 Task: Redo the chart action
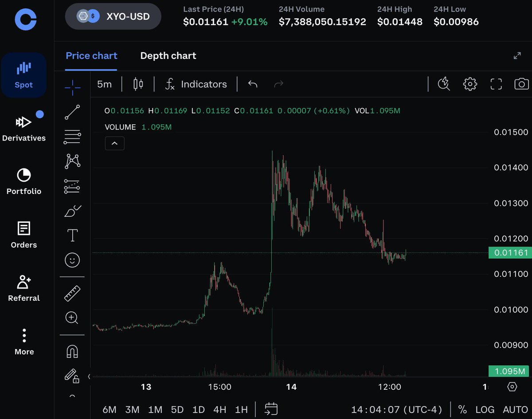coord(279,84)
